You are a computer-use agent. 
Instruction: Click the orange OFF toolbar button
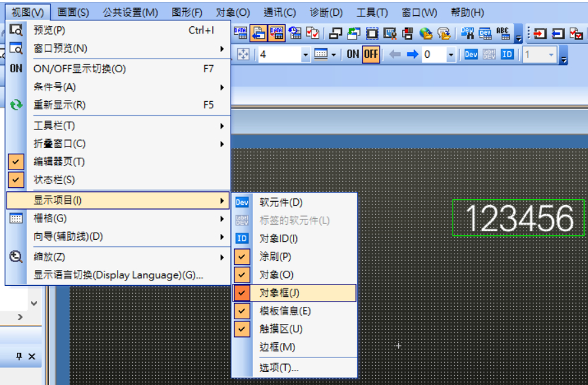[x=371, y=55]
